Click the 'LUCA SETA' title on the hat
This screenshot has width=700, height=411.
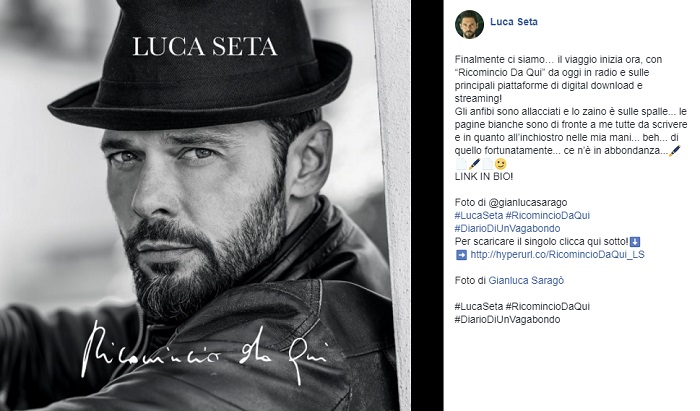[204, 47]
